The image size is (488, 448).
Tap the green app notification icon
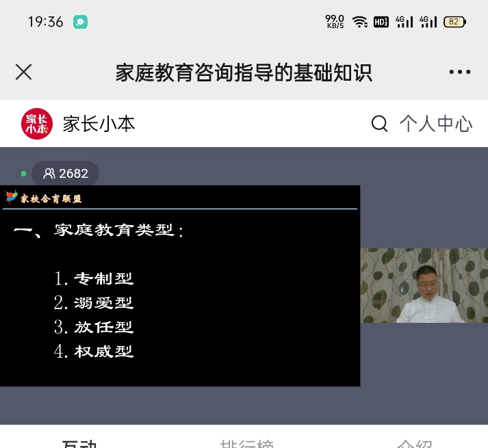point(80,22)
